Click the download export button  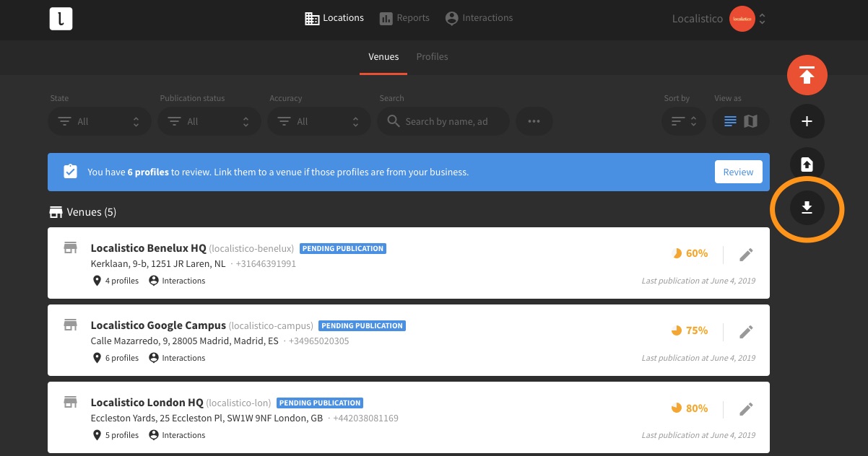pos(807,209)
